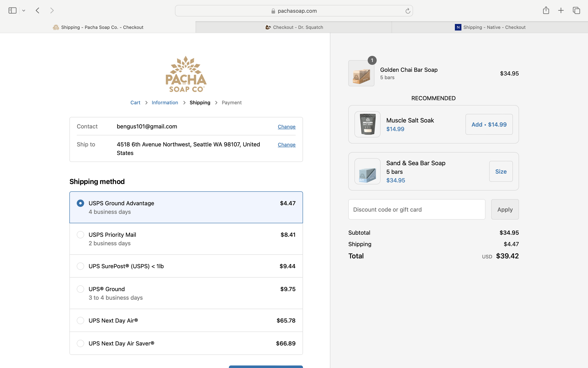This screenshot has width=588, height=368.
Task: Show tab overview icon
Action: (x=576, y=10)
